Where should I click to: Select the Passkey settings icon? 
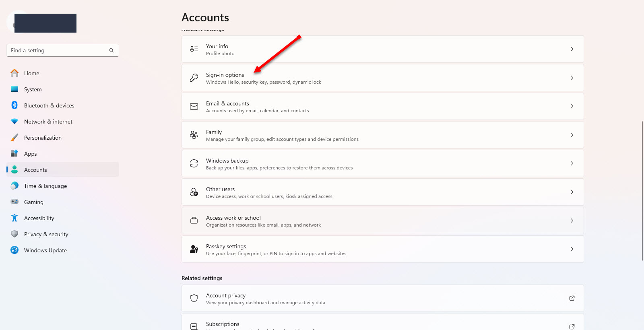click(194, 249)
